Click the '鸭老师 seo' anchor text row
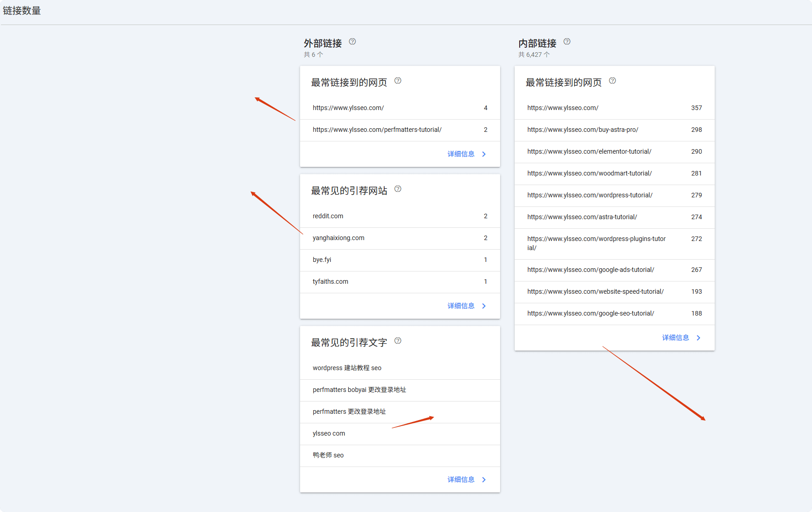The height and width of the screenshot is (512, 812). coord(400,456)
